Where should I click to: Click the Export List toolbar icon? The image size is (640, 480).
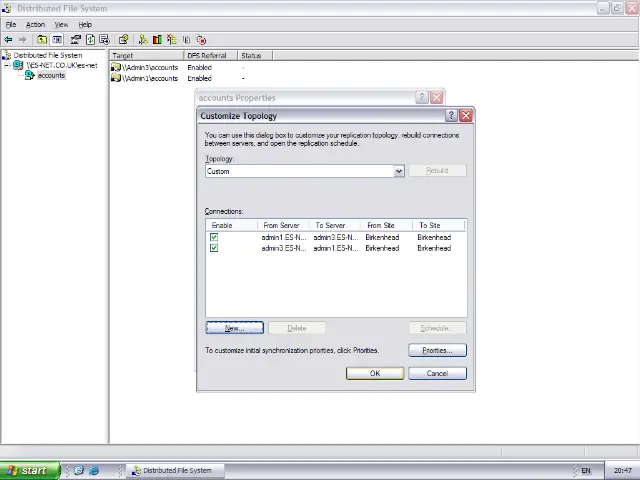coord(104,40)
